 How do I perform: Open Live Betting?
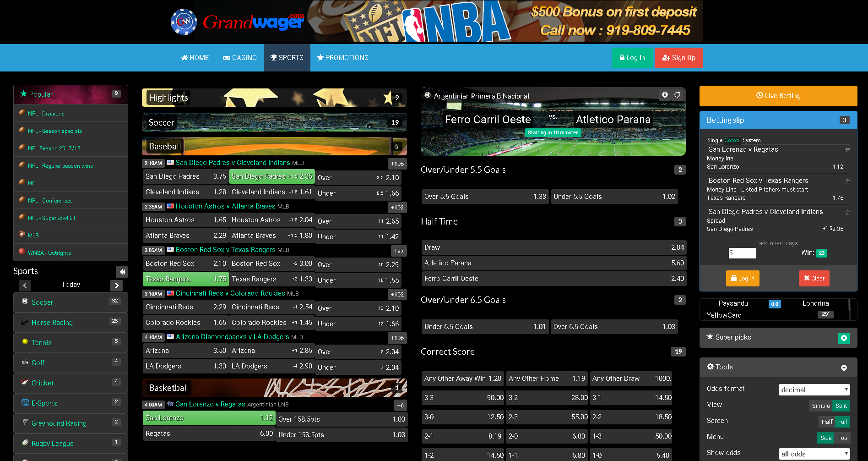778,96
